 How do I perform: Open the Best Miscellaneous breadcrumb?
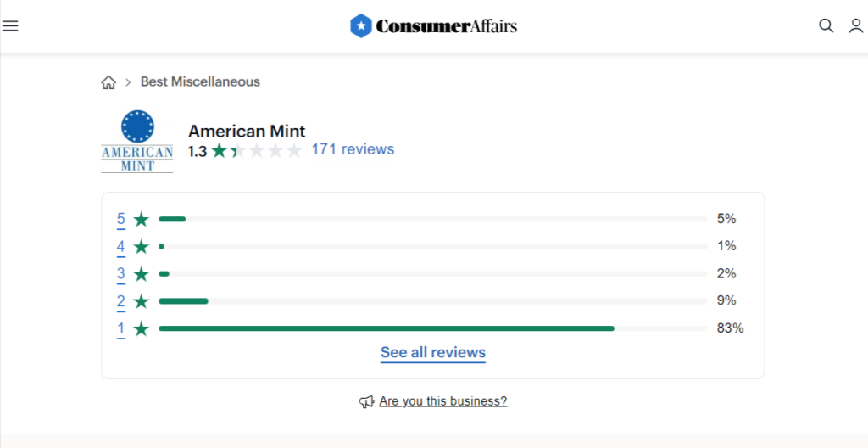200,82
